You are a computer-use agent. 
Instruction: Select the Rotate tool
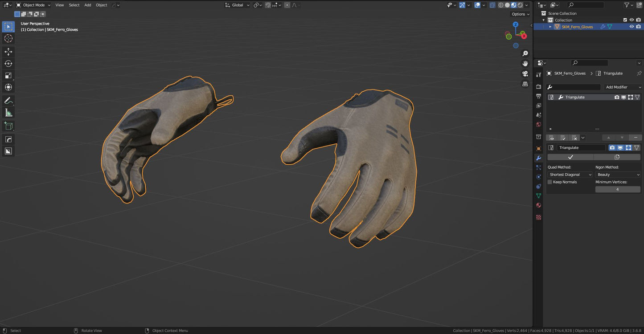point(8,63)
